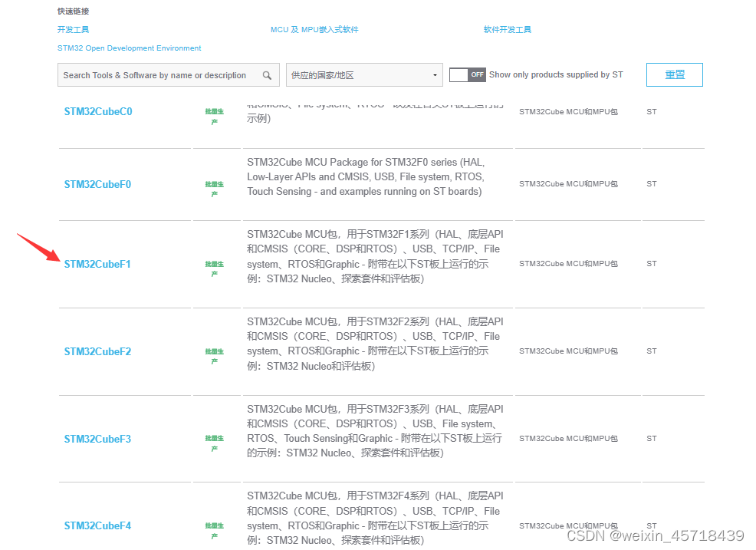
Task: Click STM32F4系列 description text
Action: (x=375, y=518)
